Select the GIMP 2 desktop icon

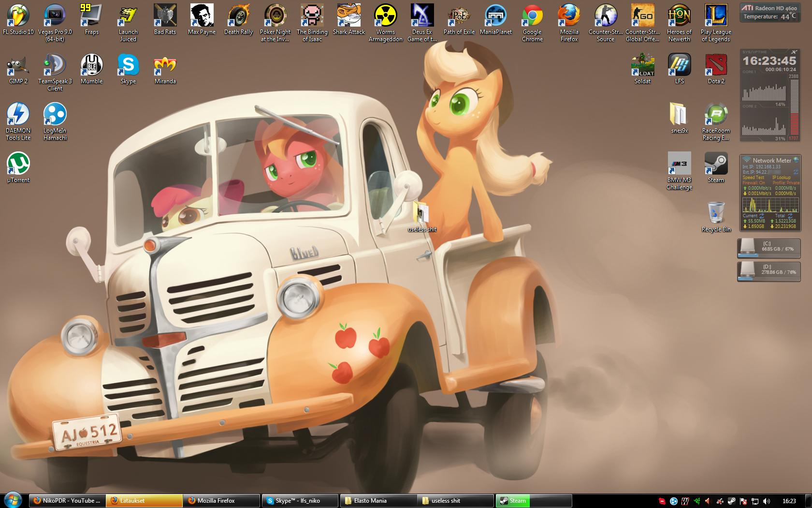pos(18,69)
